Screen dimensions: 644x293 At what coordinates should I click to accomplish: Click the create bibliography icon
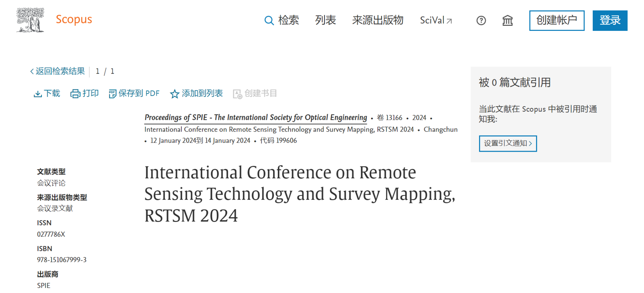pyautogui.click(x=237, y=94)
